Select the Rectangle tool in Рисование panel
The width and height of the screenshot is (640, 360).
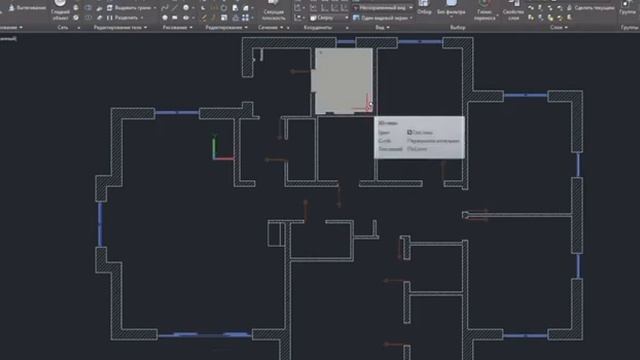point(175,18)
